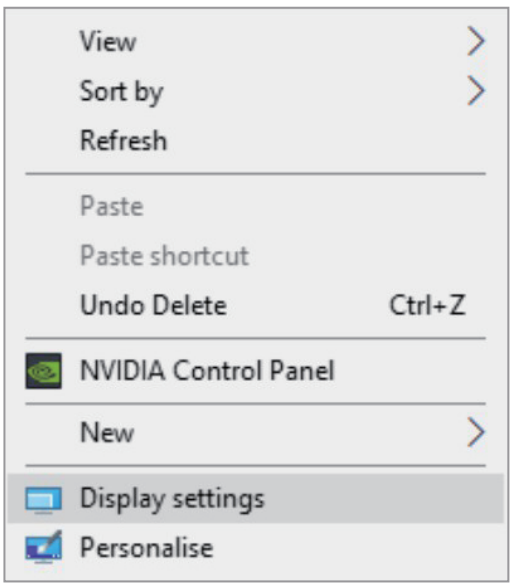Pick the last entry in the context menu
Screen dimensions: 516x588
click(x=255, y=548)
